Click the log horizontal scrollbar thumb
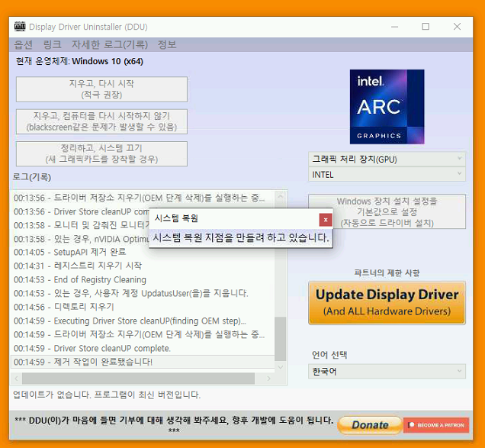The height and width of the screenshot is (448, 485). 138,379
